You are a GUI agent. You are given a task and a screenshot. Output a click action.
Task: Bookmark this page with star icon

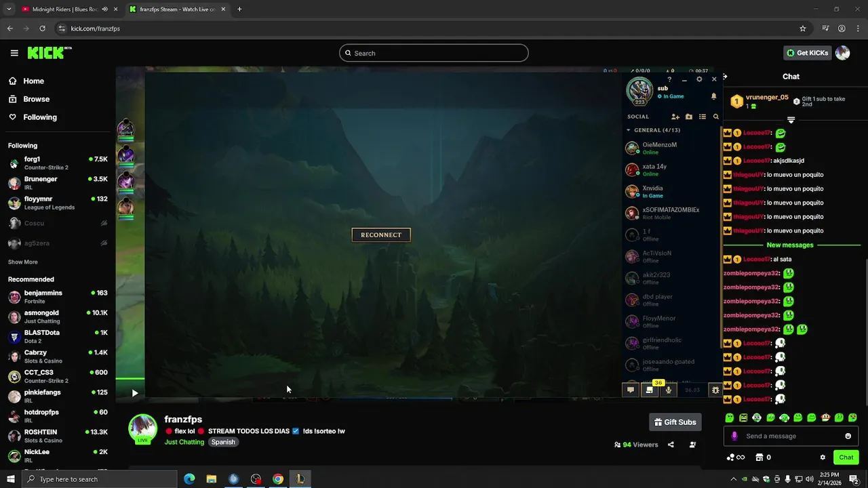[x=803, y=28]
